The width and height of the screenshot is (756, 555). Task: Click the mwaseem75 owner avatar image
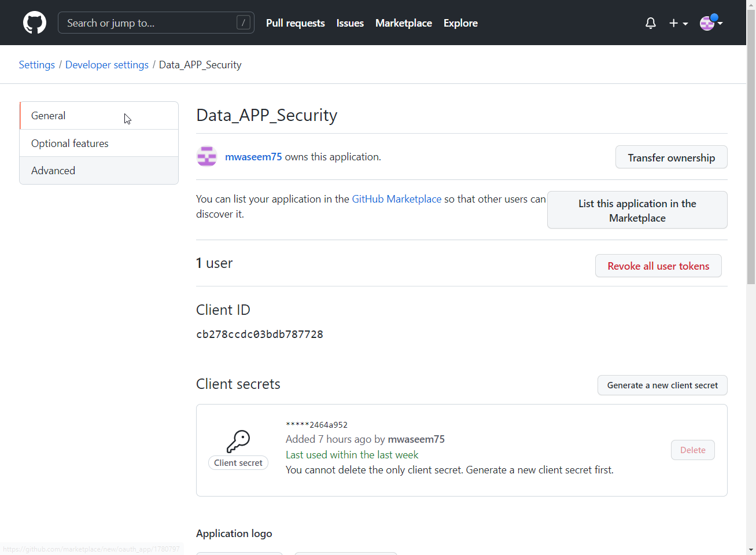(207, 157)
